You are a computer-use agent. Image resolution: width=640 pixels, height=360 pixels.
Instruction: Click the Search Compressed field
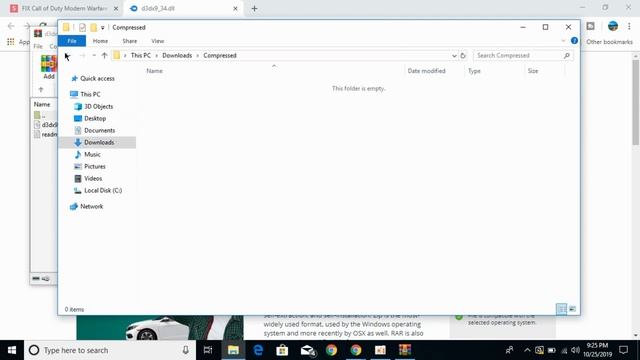(x=522, y=56)
